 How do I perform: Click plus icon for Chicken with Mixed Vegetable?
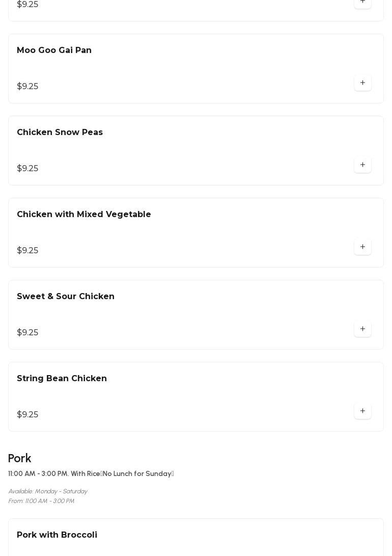362,247
